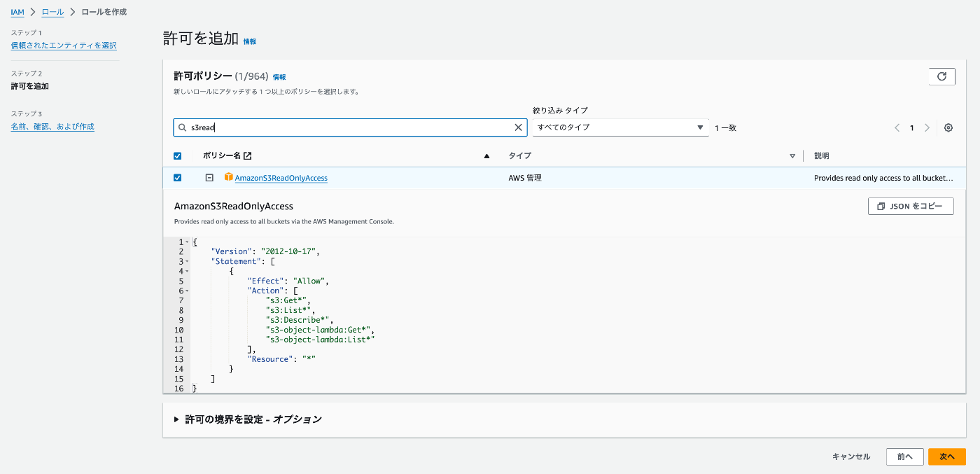
Task: Fold the Statement array at line 3
Action: 188,262
